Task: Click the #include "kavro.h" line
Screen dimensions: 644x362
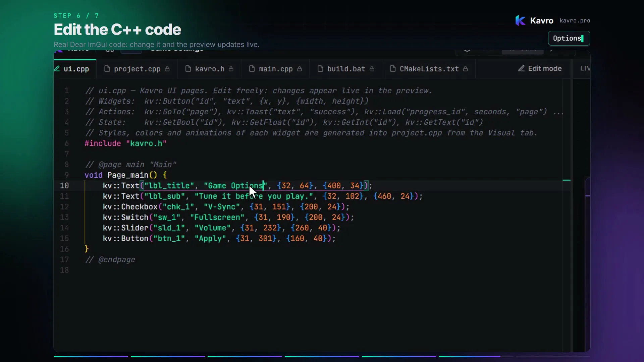Action: pyautogui.click(x=125, y=143)
